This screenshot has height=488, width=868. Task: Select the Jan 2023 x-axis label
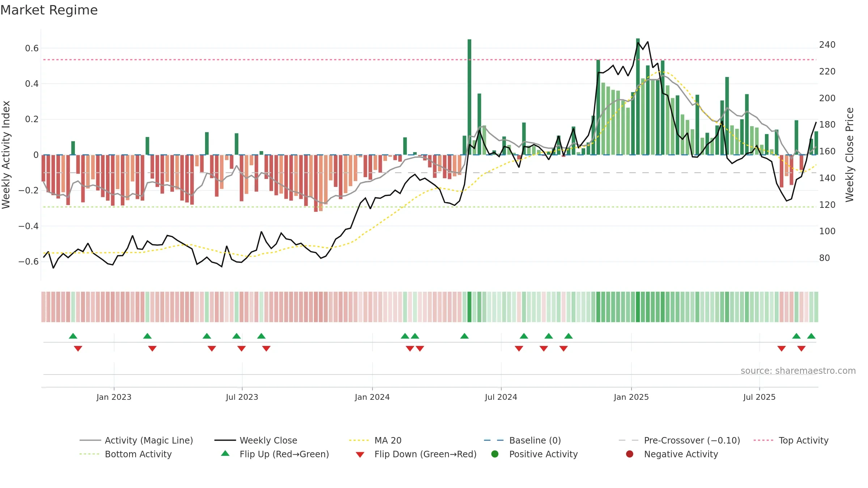point(114,397)
